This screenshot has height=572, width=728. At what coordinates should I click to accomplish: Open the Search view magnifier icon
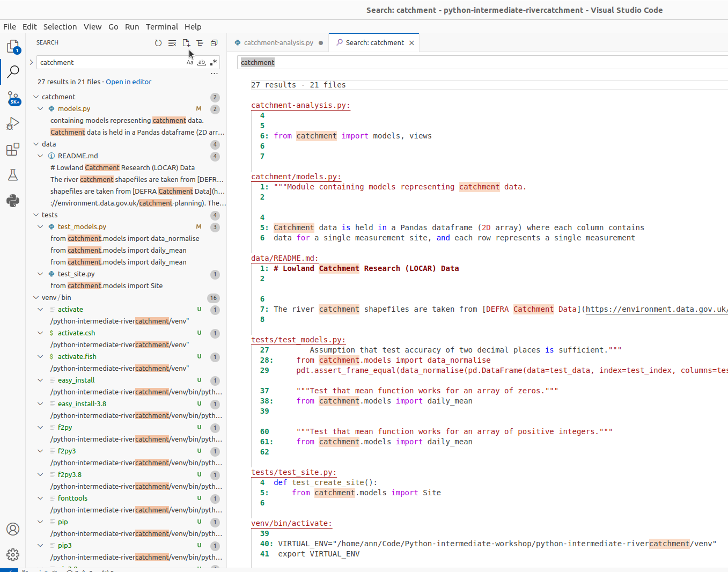(x=13, y=71)
